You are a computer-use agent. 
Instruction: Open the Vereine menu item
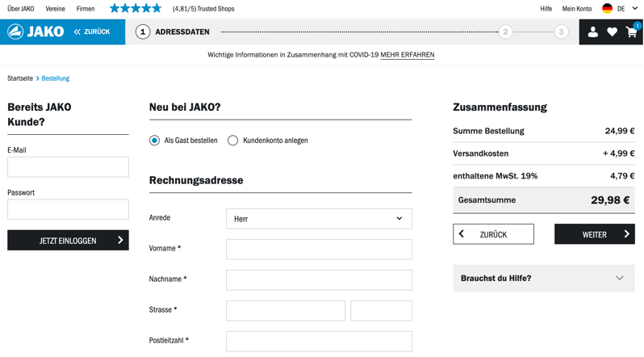[55, 9]
